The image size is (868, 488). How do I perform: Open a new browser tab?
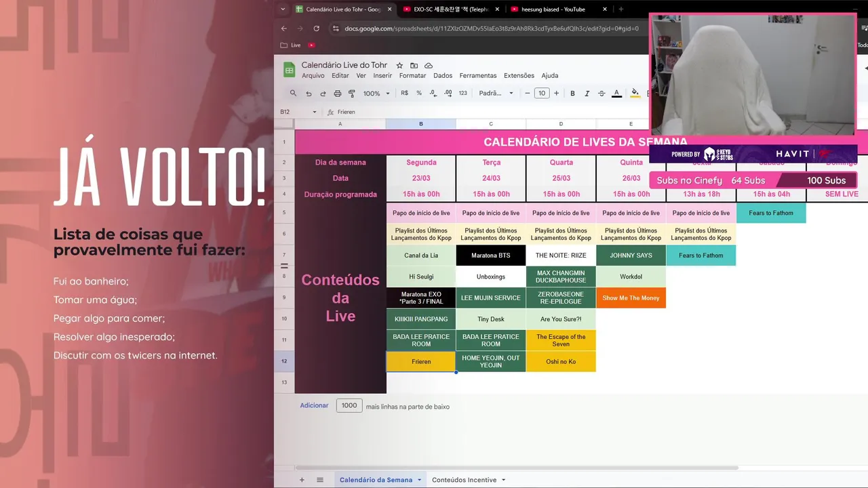620,9
